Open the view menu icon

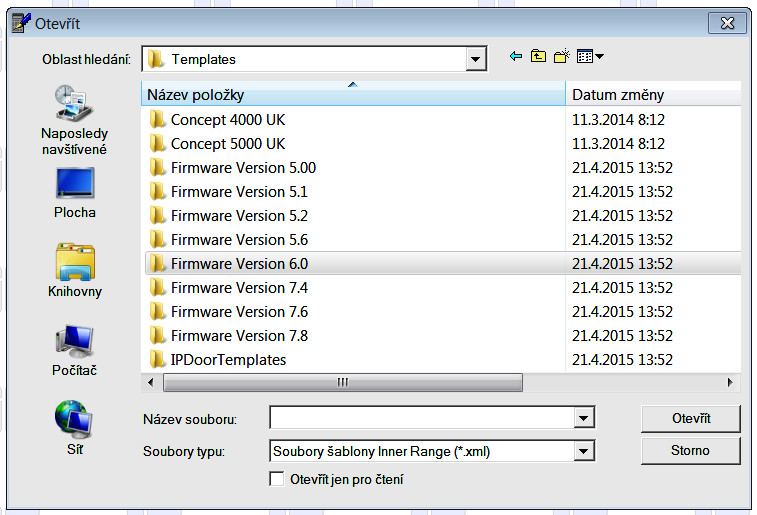590,57
